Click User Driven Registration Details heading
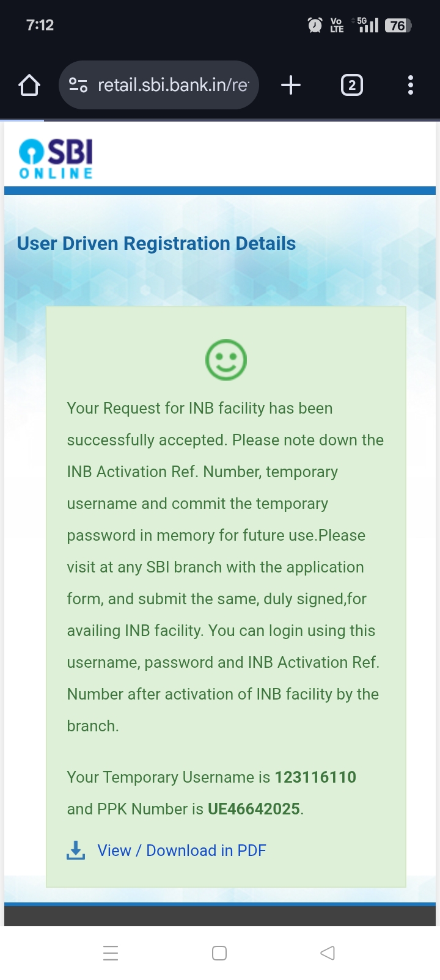The height and width of the screenshot is (980, 440). 156,243
